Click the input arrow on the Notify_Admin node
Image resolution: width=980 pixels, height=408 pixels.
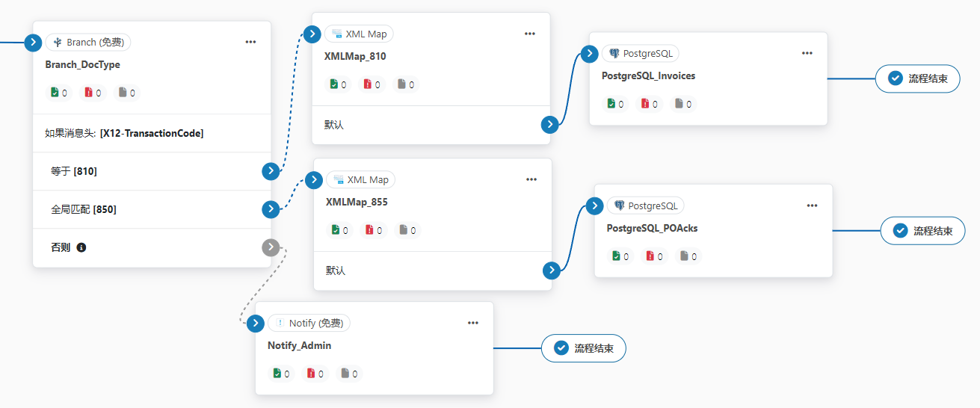click(x=256, y=324)
